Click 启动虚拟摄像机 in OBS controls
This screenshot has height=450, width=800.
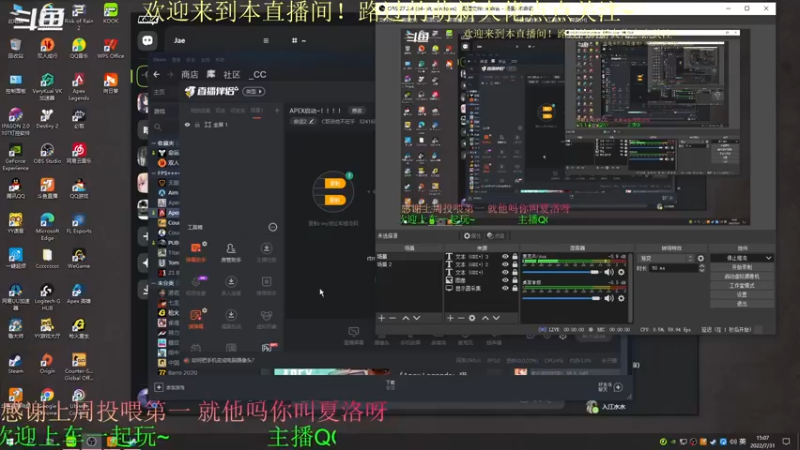742,277
